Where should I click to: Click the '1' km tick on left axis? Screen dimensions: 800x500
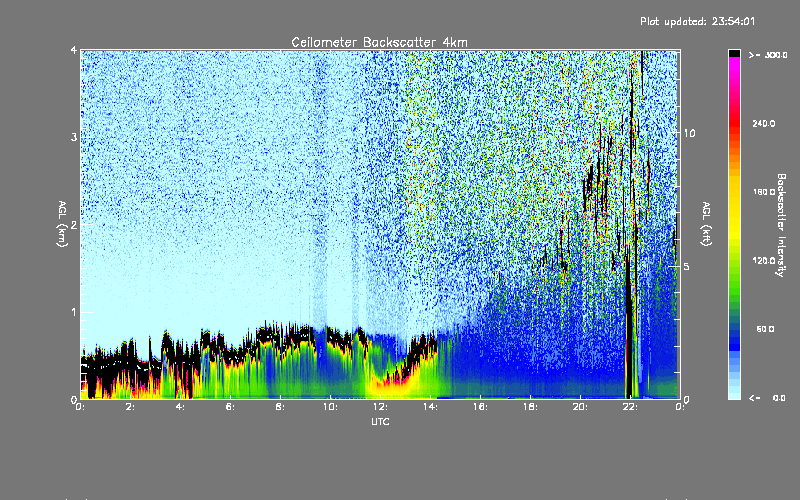74,312
